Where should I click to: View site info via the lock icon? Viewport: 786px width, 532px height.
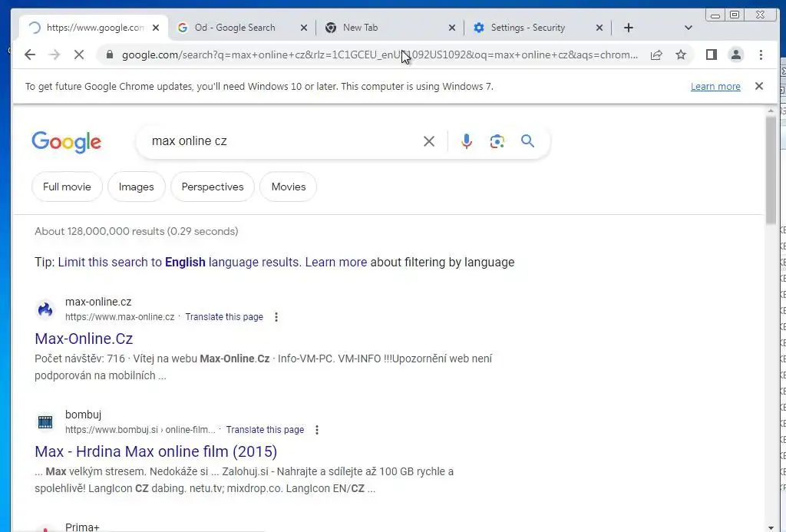110,55
